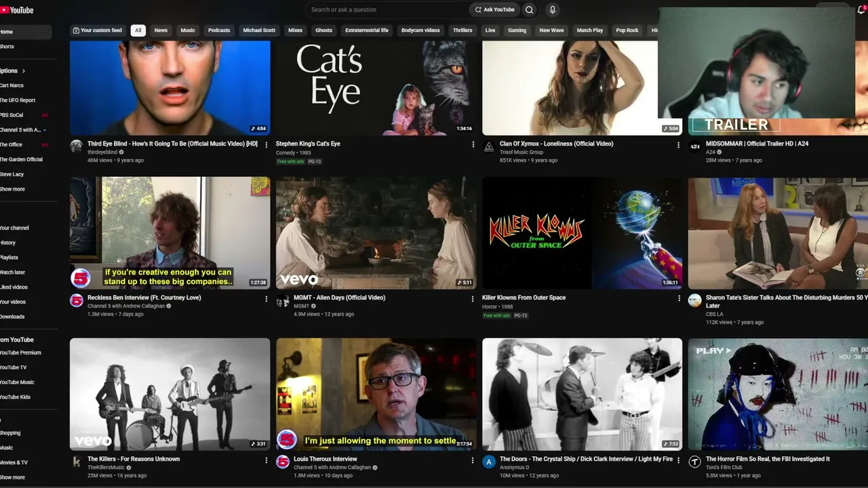This screenshot has height=488, width=868.
Task: Start voice search with the microphone icon
Action: (553, 9)
